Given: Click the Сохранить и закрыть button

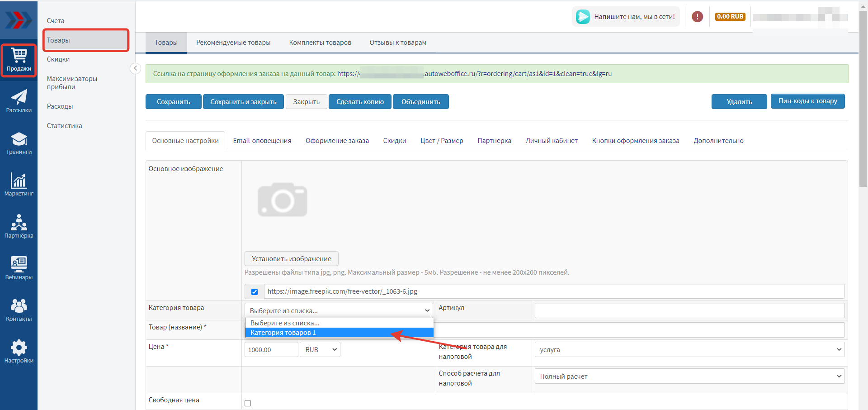Looking at the screenshot, I should [x=243, y=102].
